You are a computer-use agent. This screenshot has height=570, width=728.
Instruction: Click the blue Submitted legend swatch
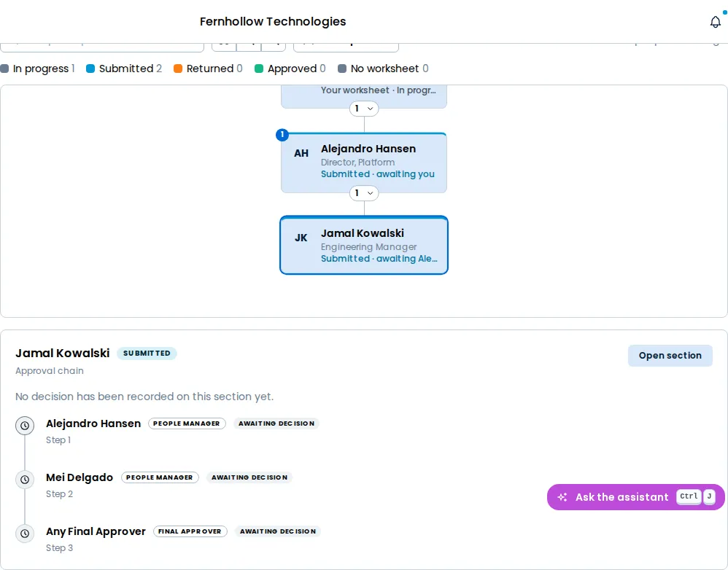tap(90, 69)
